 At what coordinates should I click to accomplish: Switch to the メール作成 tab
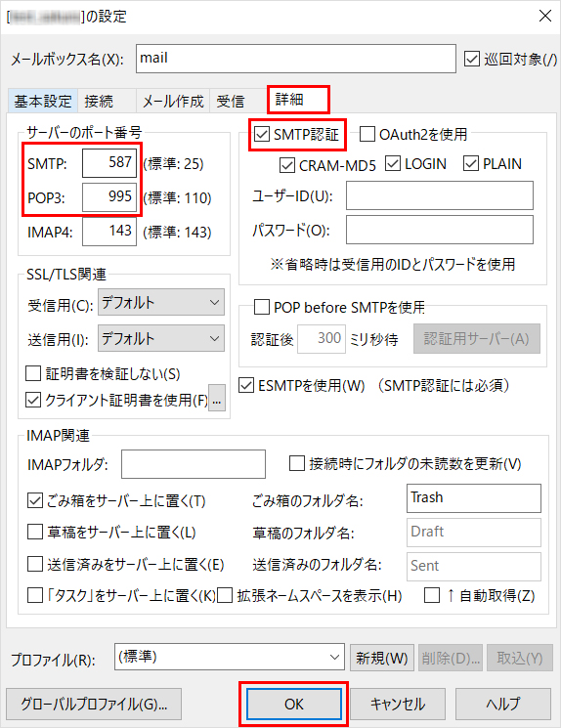tap(173, 102)
